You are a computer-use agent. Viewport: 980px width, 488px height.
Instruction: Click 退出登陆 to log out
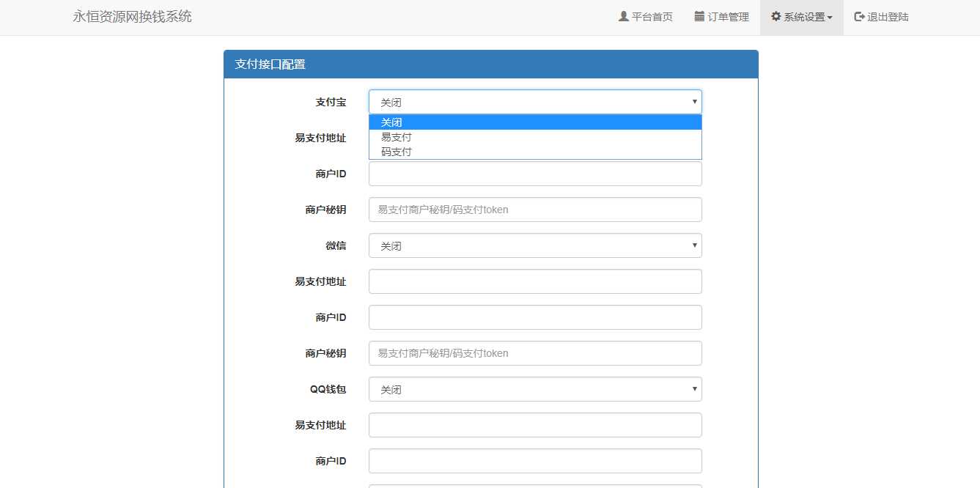pyautogui.click(x=887, y=16)
